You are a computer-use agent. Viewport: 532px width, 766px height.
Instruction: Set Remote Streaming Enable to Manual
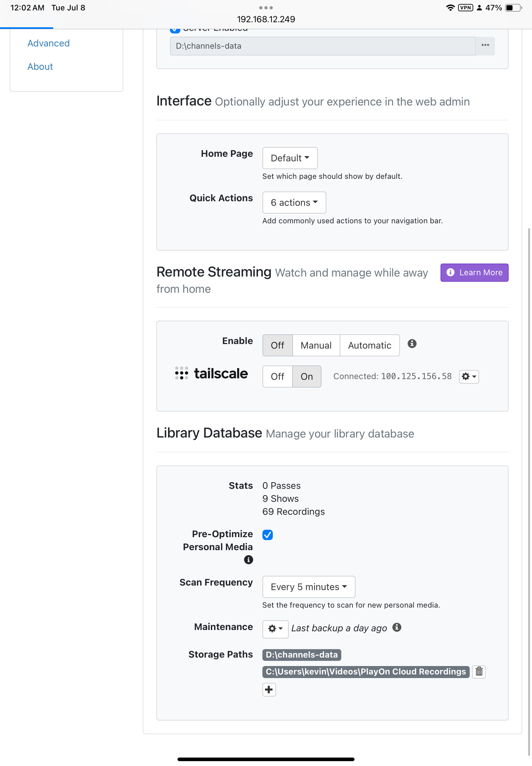point(316,345)
